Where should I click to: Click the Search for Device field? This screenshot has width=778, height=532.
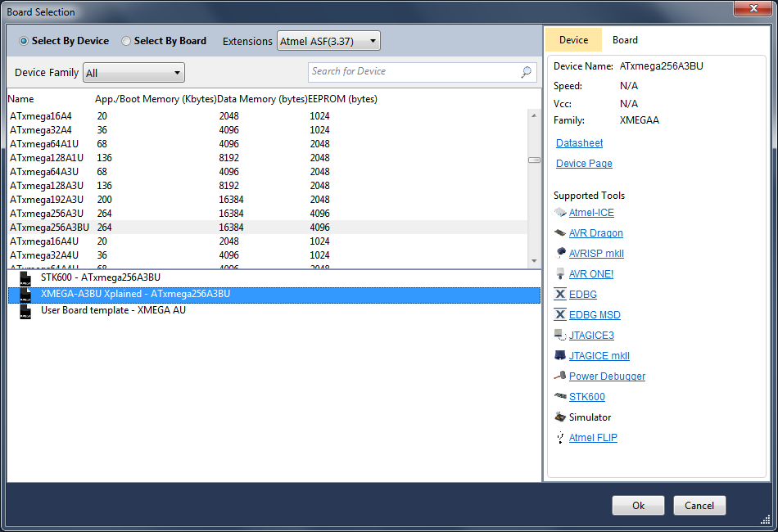click(x=422, y=72)
